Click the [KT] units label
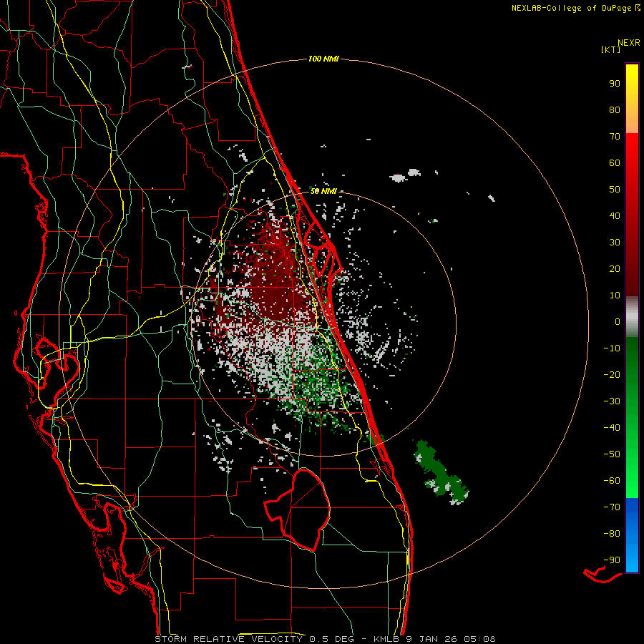Viewport: 644px width, 644px height. click(611, 49)
